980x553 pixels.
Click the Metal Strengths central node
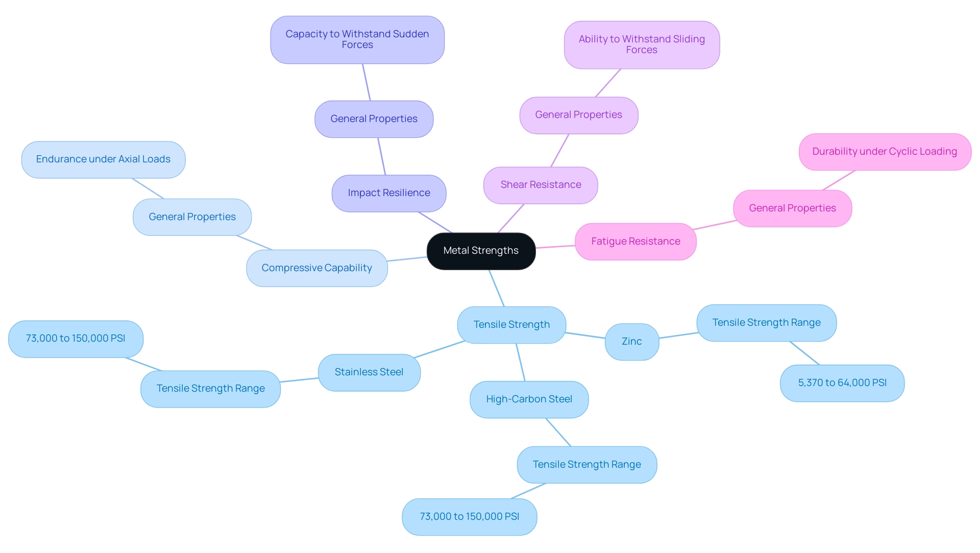pos(480,250)
